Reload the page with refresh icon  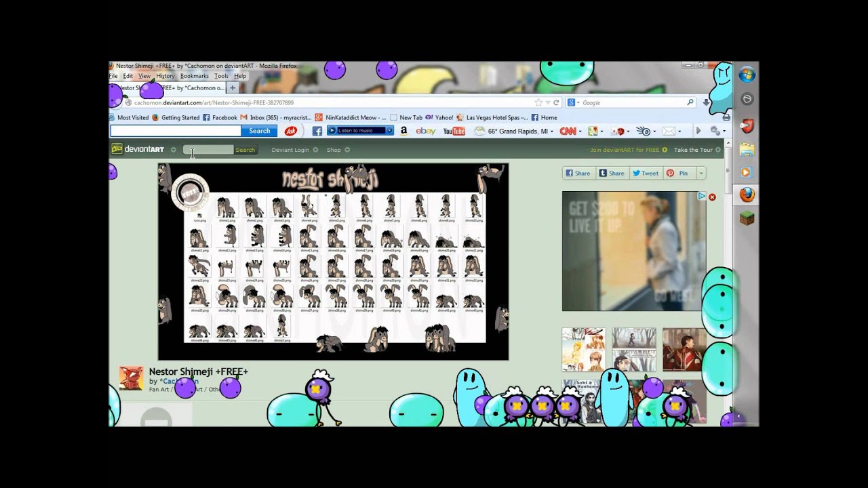[x=556, y=102]
